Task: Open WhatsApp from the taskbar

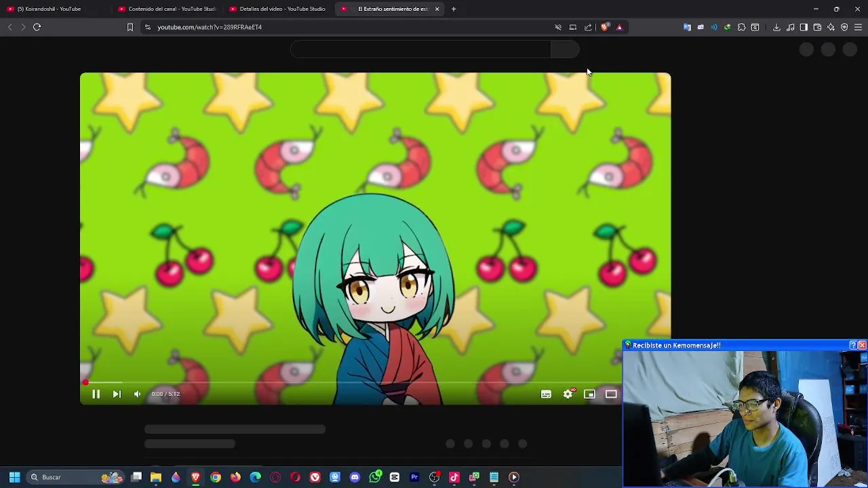Action: point(375,477)
